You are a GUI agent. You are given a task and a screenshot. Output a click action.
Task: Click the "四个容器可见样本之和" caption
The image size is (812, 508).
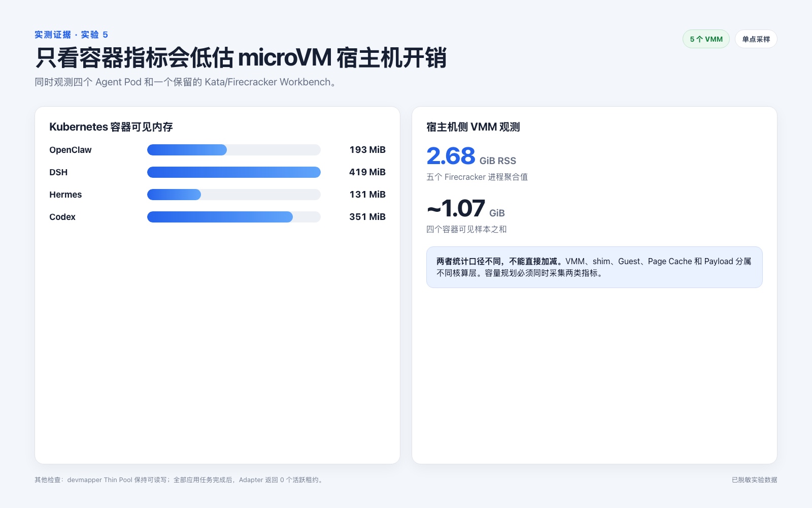coord(466,229)
